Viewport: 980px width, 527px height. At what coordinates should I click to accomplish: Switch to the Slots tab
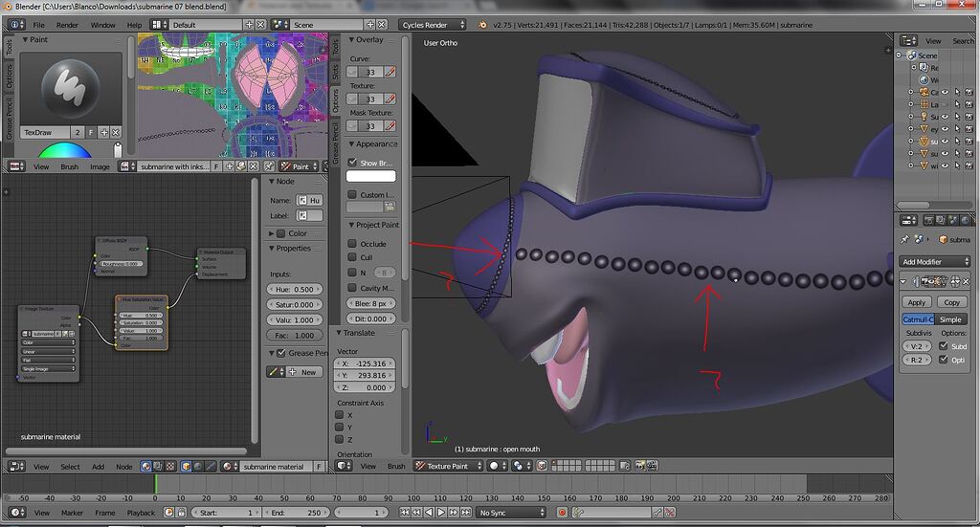coord(336,72)
